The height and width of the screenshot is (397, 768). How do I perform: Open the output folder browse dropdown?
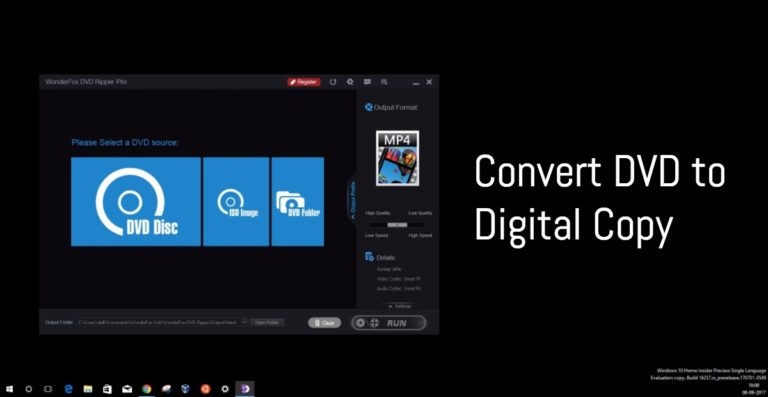[x=244, y=323]
